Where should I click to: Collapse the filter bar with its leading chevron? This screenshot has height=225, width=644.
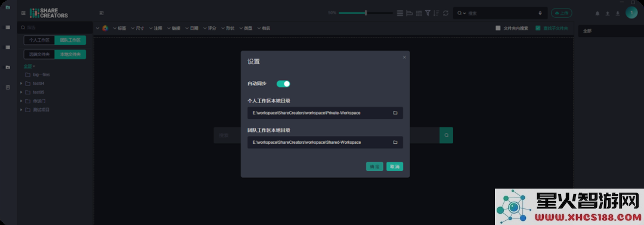[98, 28]
